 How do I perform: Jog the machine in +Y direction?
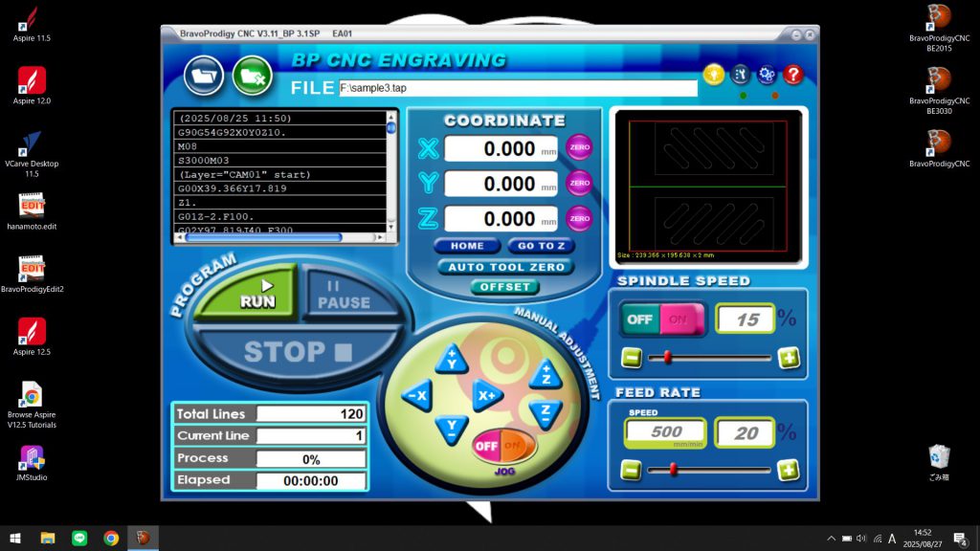(x=452, y=359)
